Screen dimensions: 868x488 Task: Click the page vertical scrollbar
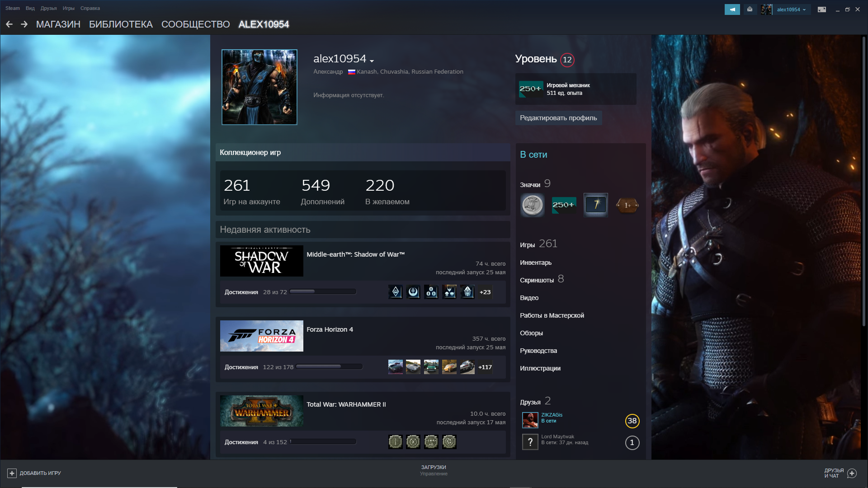click(x=864, y=181)
